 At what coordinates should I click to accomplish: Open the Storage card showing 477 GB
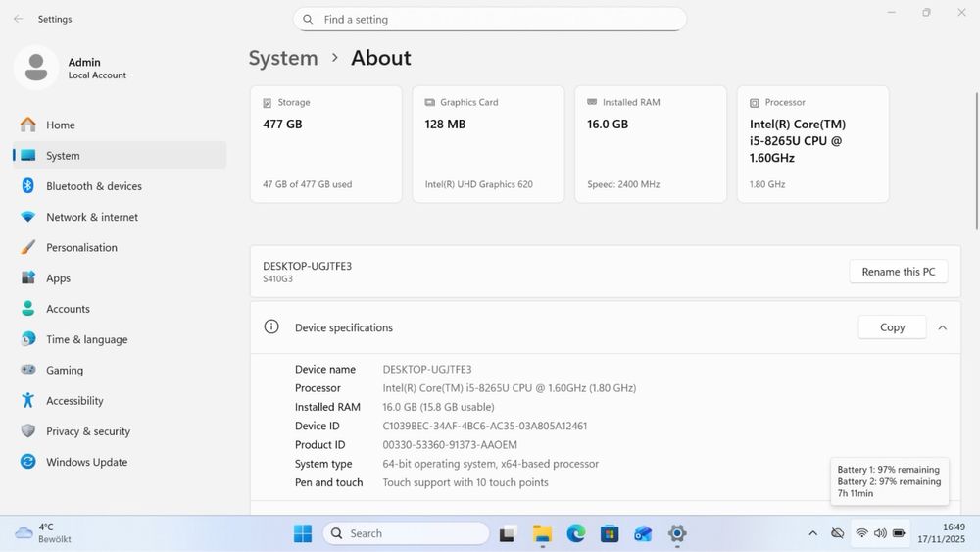tap(325, 144)
